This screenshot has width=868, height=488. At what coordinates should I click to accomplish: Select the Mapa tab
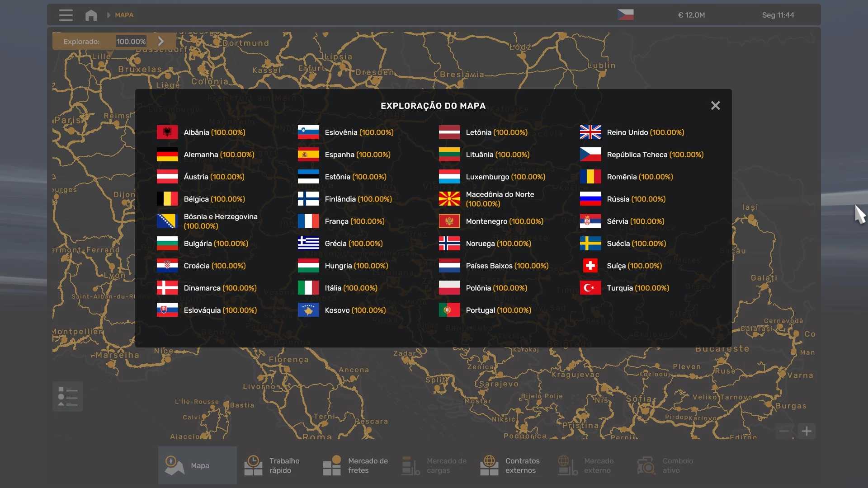(198, 465)
